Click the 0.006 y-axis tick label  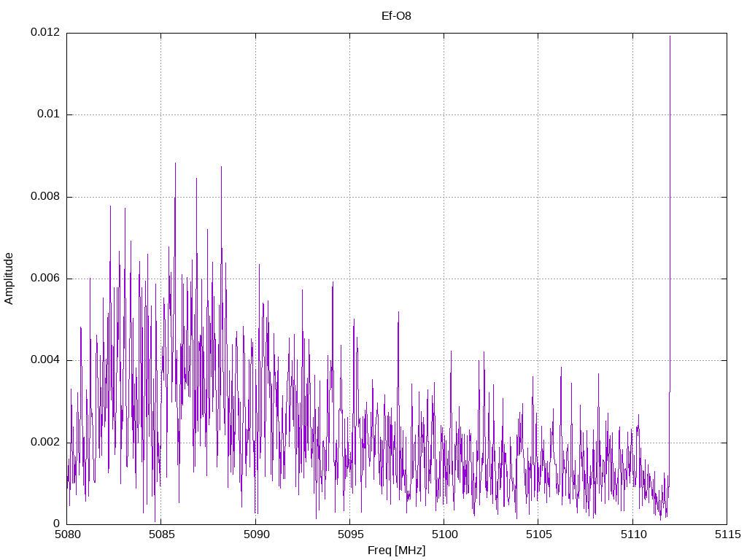pyautogui.click(x=45, y=278)
